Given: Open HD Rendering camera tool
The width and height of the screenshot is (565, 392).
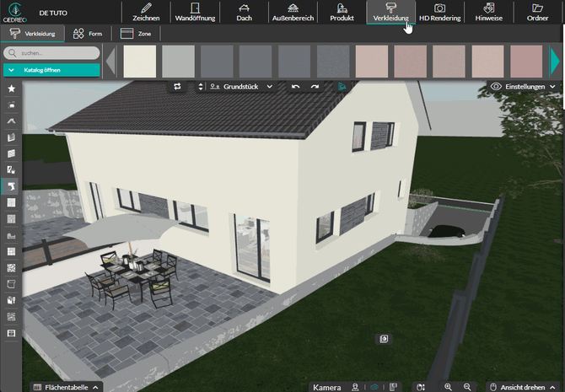Looking at the screenshot, I should pyautogui.click(x=439, y=12).
